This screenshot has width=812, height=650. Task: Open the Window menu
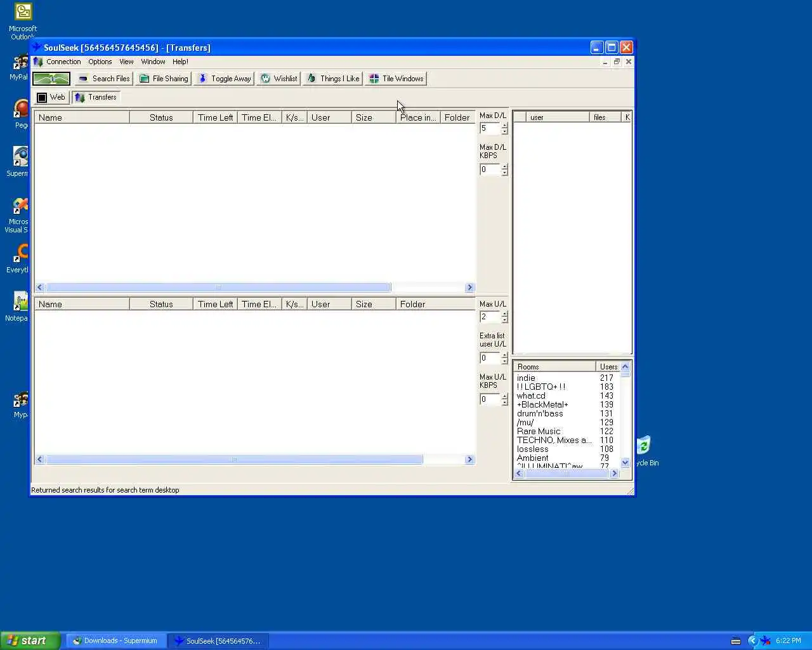click(x=153, y=62)
